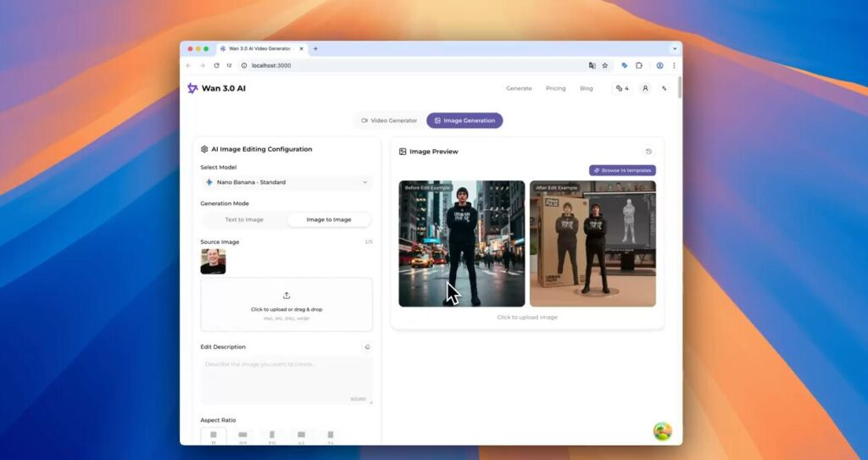
Task: Click the translate page icon
Action: click(x=592, y=65)
